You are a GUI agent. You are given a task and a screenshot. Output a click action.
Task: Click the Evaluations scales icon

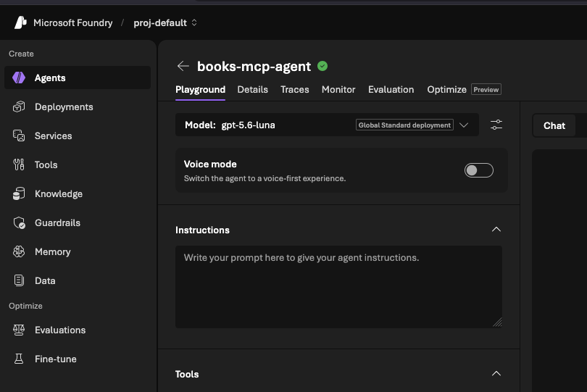(x=19, y=330)
